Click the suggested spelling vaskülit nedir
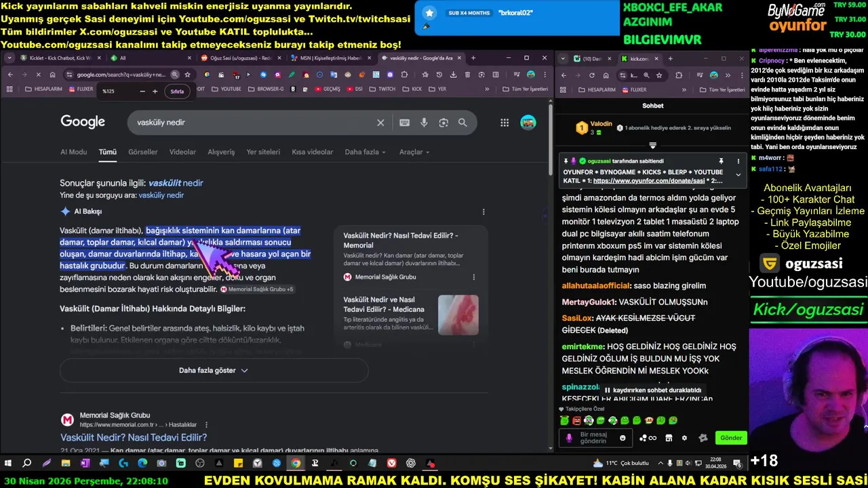This screenshot has height=488, width=868. tap(176, 183)
